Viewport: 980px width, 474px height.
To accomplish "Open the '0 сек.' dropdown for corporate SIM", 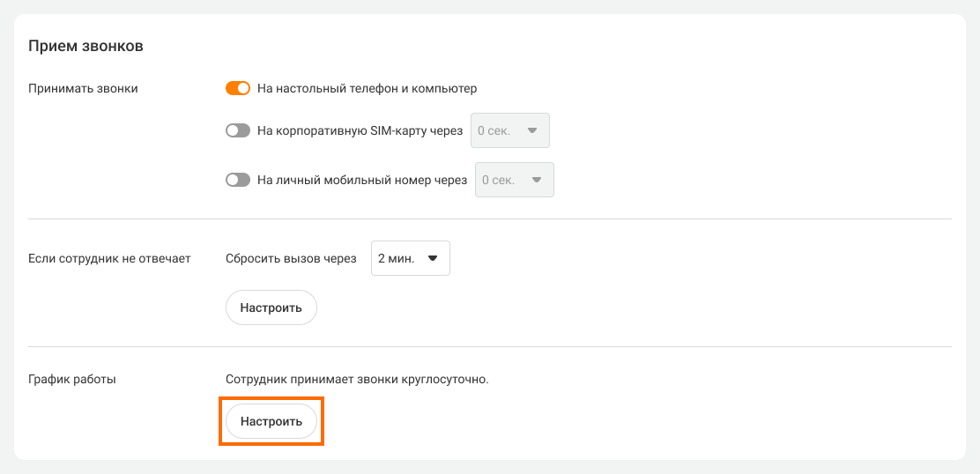I will (x=510, y=131).
